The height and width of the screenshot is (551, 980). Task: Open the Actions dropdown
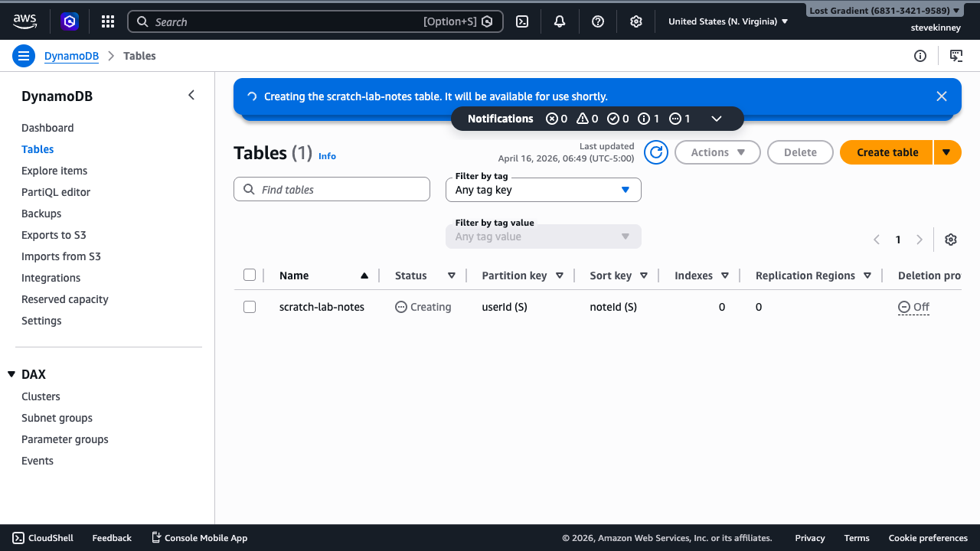717,152
